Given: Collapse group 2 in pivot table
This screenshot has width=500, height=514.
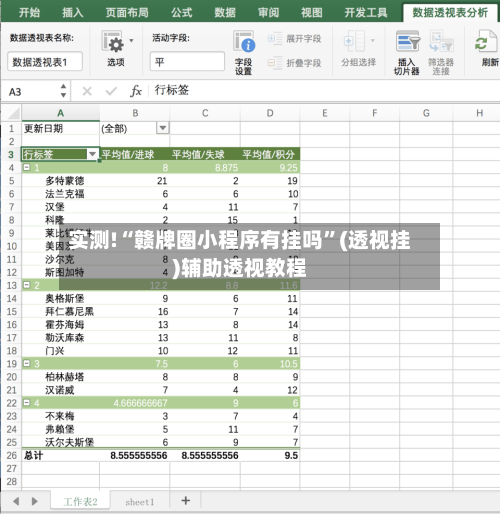Looking at the screenshot, I should click(x=27, y=285).
